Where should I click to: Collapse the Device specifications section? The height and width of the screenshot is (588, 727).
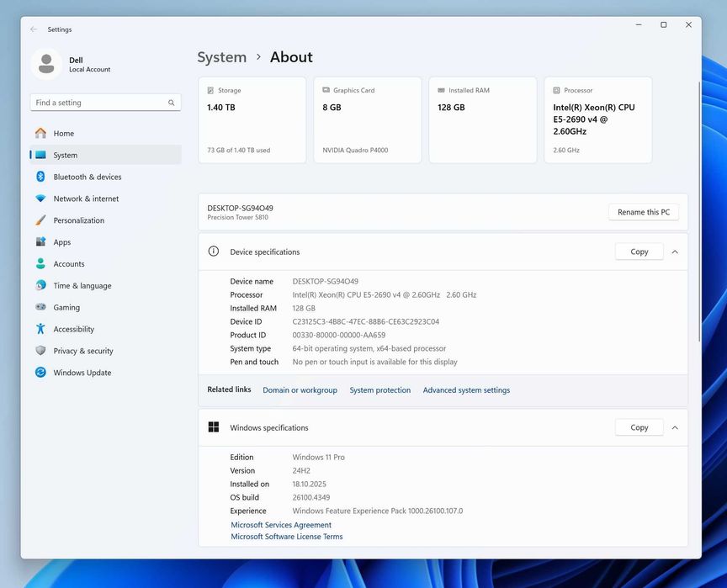[675, 252]
